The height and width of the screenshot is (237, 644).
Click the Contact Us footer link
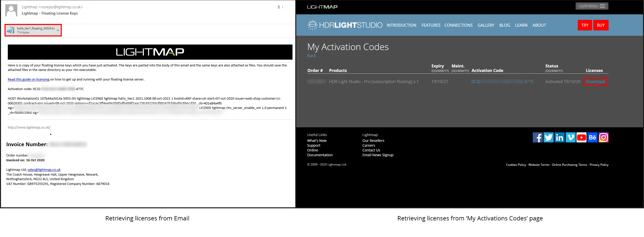[371, 150]
